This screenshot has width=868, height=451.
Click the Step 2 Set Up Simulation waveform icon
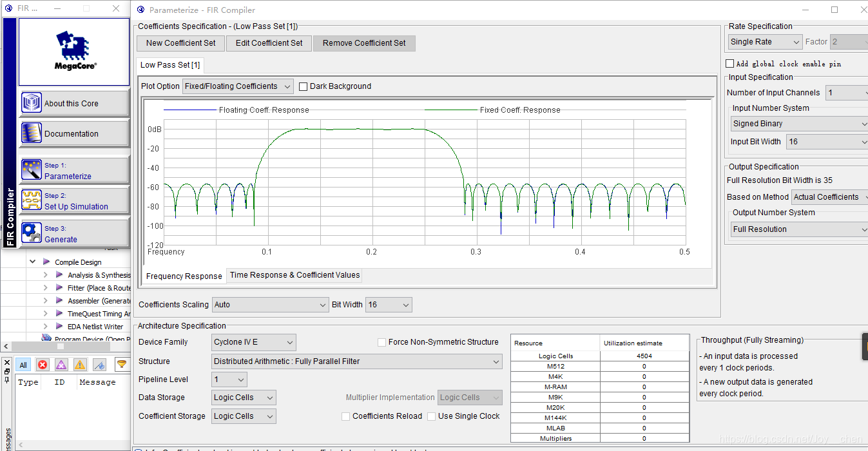coord(32,200)
